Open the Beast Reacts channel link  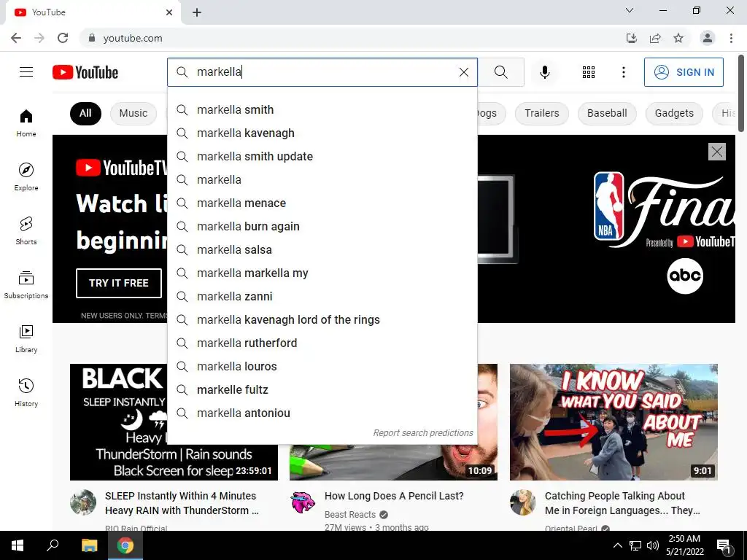(x=350, y=514)
